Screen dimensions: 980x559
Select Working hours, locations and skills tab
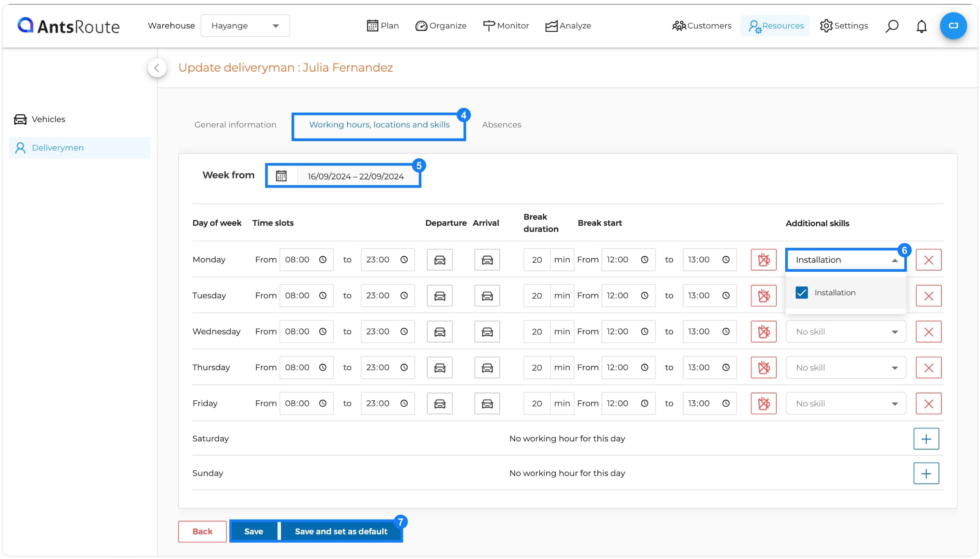click(x=379, y=124)
